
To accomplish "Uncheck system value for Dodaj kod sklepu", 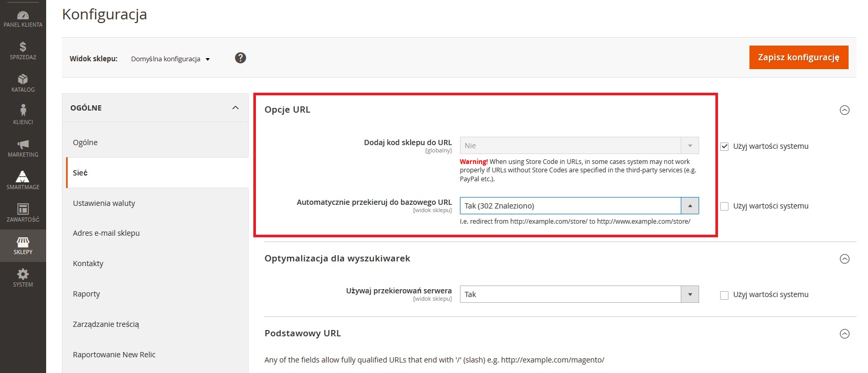I will [724, 147].
